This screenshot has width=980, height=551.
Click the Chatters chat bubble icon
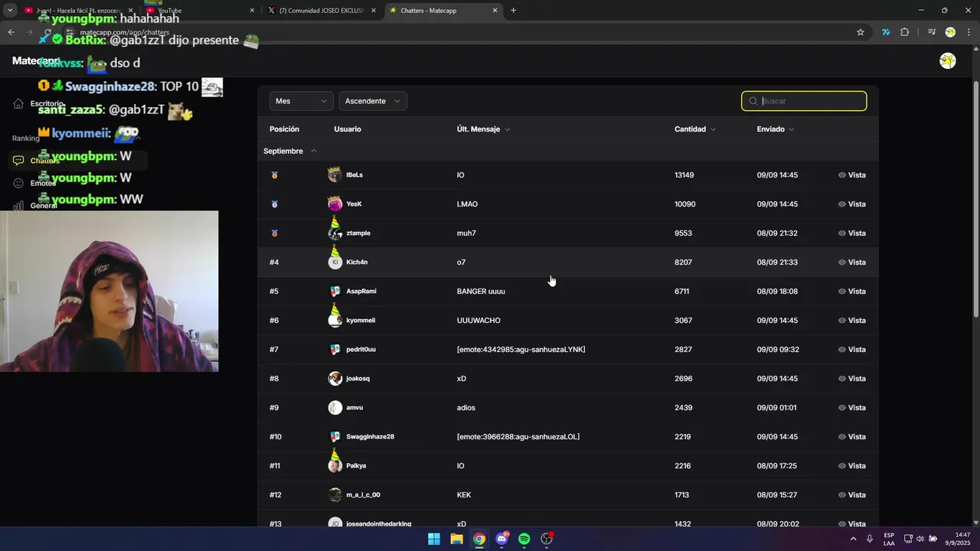18,161
